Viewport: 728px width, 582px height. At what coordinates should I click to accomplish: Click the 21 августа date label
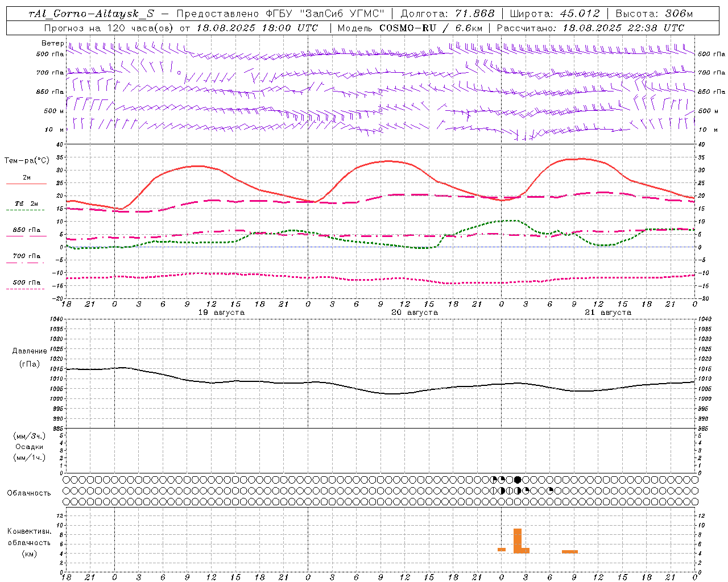[x=608, y=313]
